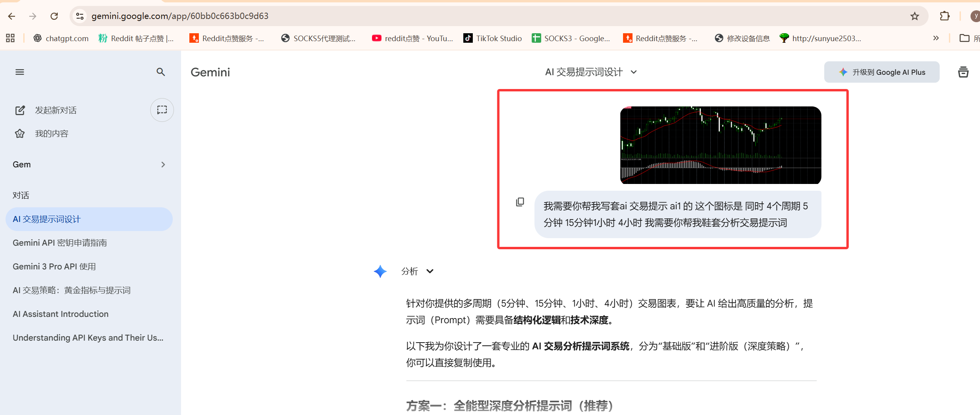The image size is (980, 415).
Task: Open Gemini 3 Pro API 使用 conversation
Action: point(89,267)
